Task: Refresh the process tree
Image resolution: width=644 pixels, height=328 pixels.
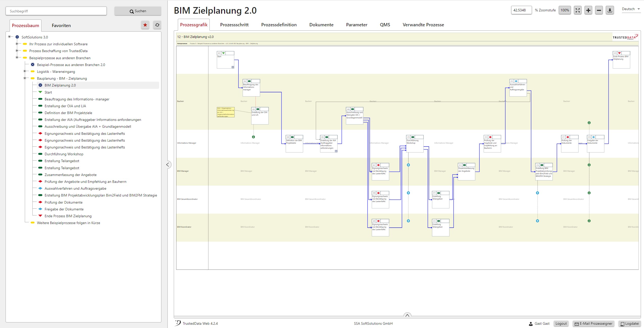Action: [x=157, y=25]
